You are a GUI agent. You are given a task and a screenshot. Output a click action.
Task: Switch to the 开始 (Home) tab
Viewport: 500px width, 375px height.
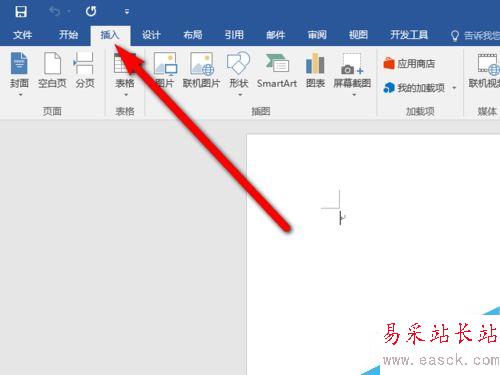coord(68,35)
